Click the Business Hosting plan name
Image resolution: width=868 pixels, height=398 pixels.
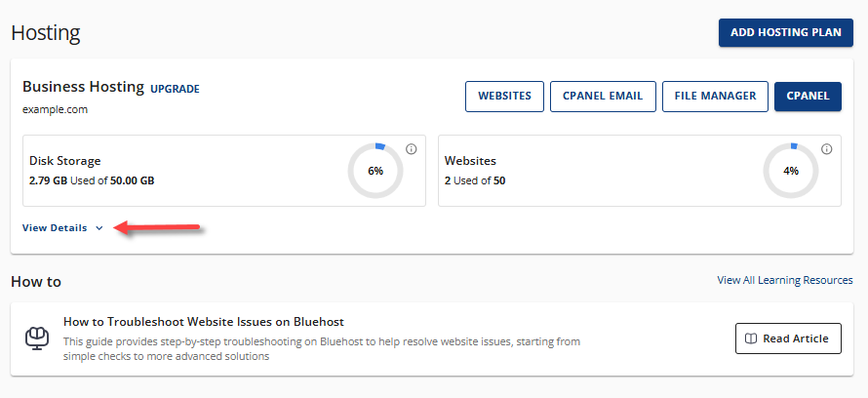83,88
